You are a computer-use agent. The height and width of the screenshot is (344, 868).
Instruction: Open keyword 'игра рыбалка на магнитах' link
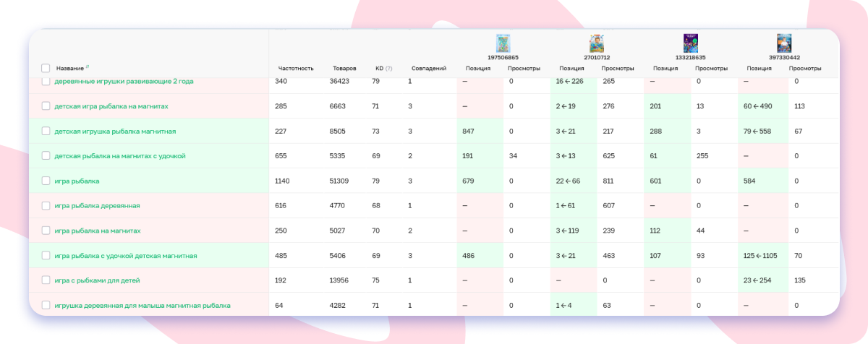point(97,231)
